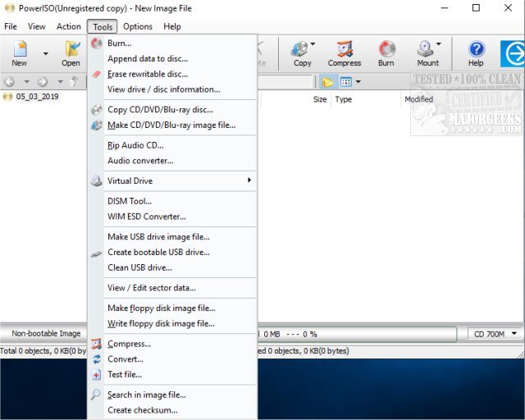Choose Convert... in Tools menu
525x420 pixels.
coord(173,359)
